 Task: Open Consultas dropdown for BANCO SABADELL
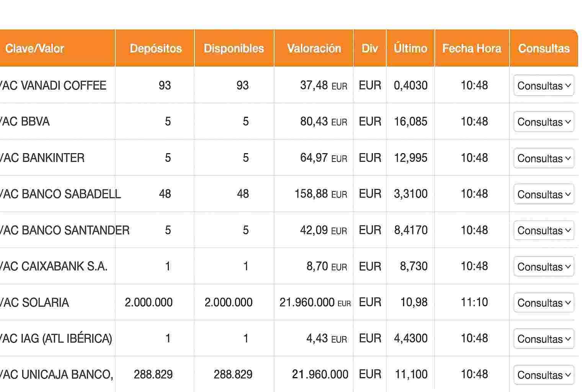click(x=544, y=194)
